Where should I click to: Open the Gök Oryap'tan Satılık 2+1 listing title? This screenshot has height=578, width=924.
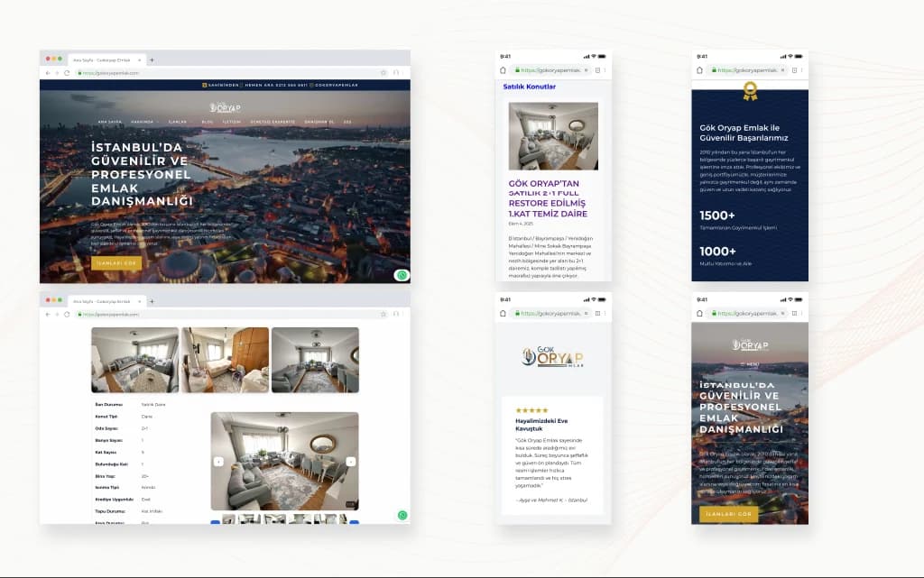pos(548,198)
